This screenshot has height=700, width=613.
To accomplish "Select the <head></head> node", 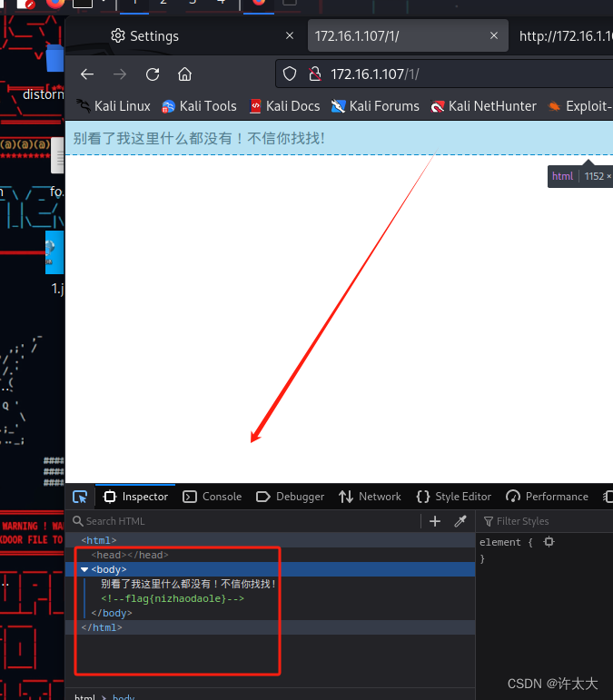I will click(130, 555).
